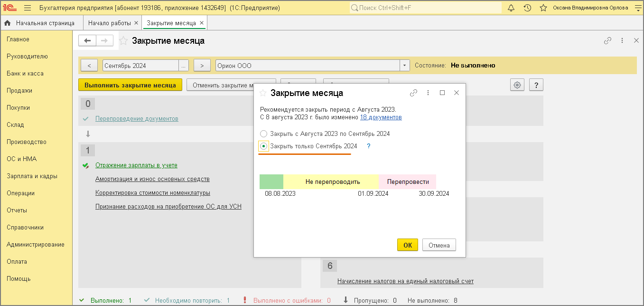This screenshot has height=306, width=644.
Task: Focus the search field Поиск
Action: click(426, 8)
